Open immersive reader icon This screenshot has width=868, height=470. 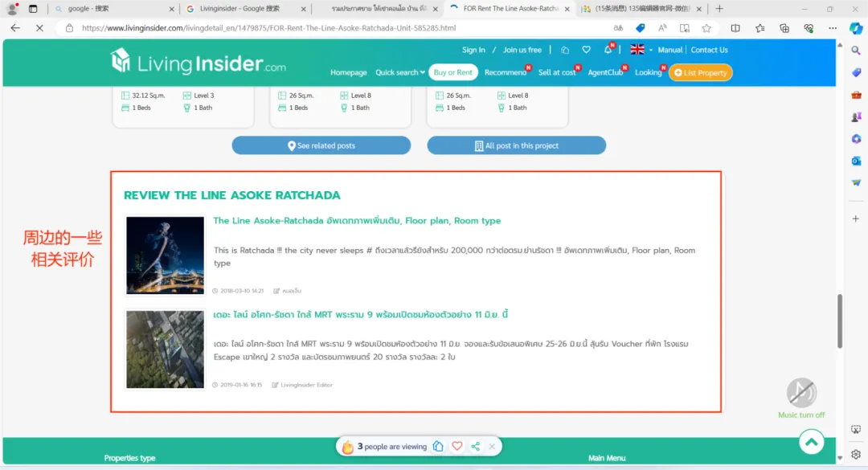685,27
